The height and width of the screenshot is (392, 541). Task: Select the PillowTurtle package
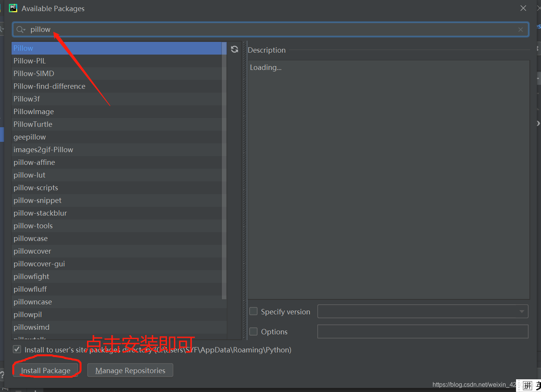tap(117, 124)
